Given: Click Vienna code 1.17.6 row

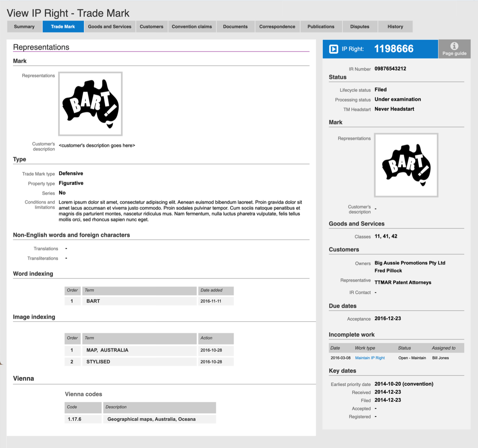Looking at the screenshot, I should tap(140, 419).
